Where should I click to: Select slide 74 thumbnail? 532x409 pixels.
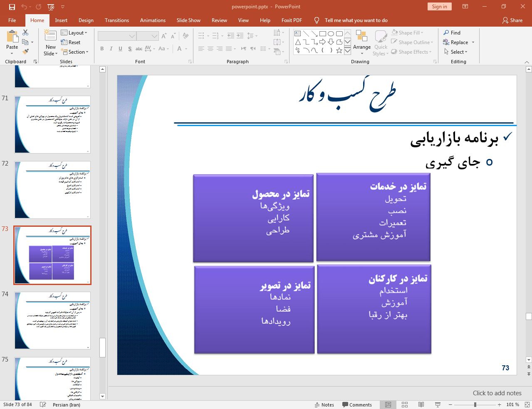point(52,320)
